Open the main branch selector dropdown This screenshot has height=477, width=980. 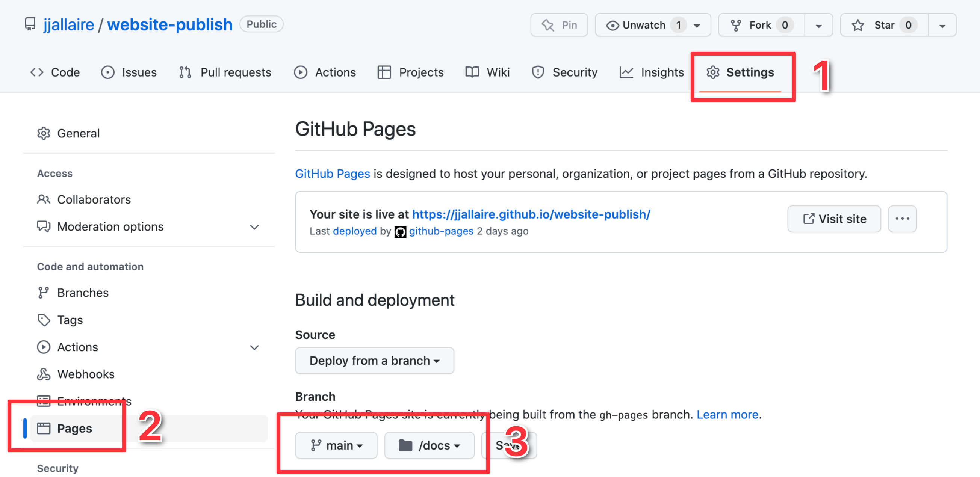[x=336, y=445]
